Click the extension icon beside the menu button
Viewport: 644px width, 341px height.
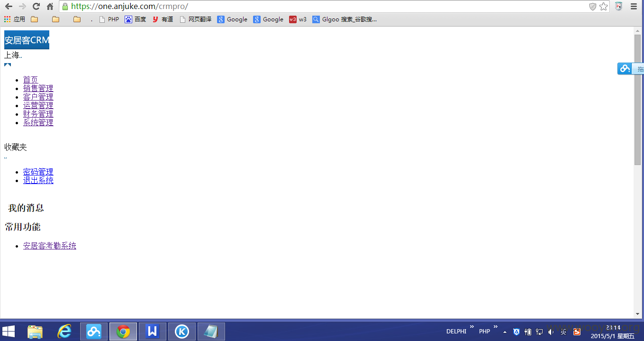coord(618,6)
